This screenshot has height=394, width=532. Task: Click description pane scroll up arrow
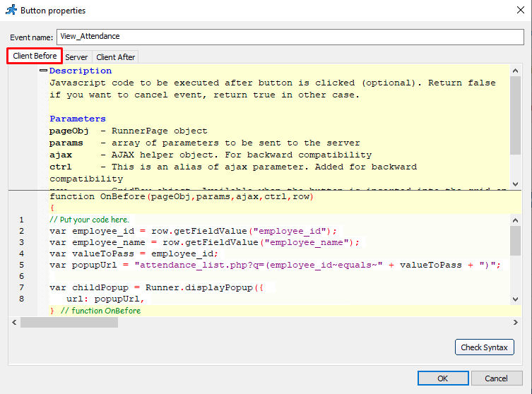(x=515, y=71)
